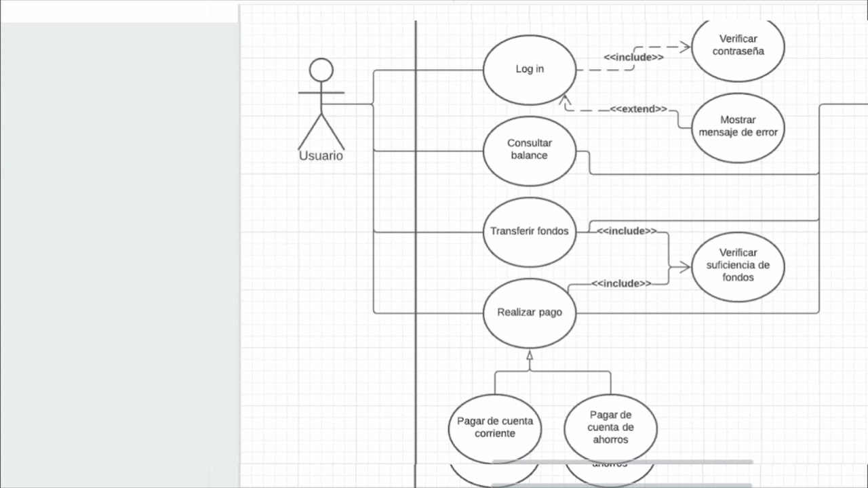Image resolution: width=868 pixels, height=488 pixels.
Task: Click the 'Verificar suficiencia de fondos' ellipse
Action: click(738, 266)
